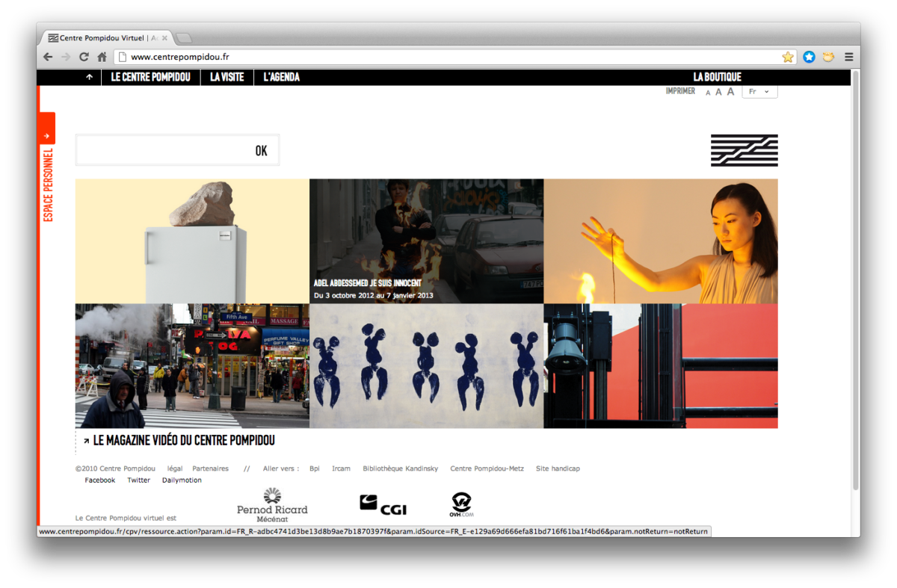The image size is (897, 588).
Task: Click the Imprimer print link
Action: (x=680, y=91)
